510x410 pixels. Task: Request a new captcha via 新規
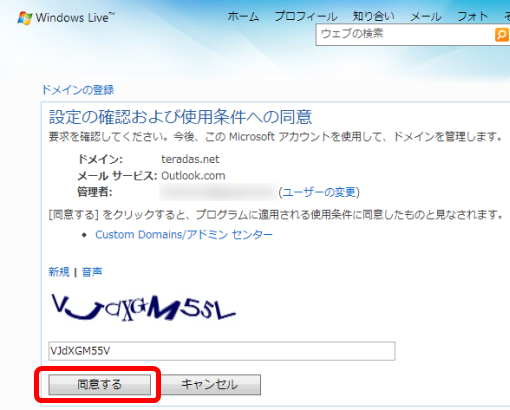click(x=59, y=272)
